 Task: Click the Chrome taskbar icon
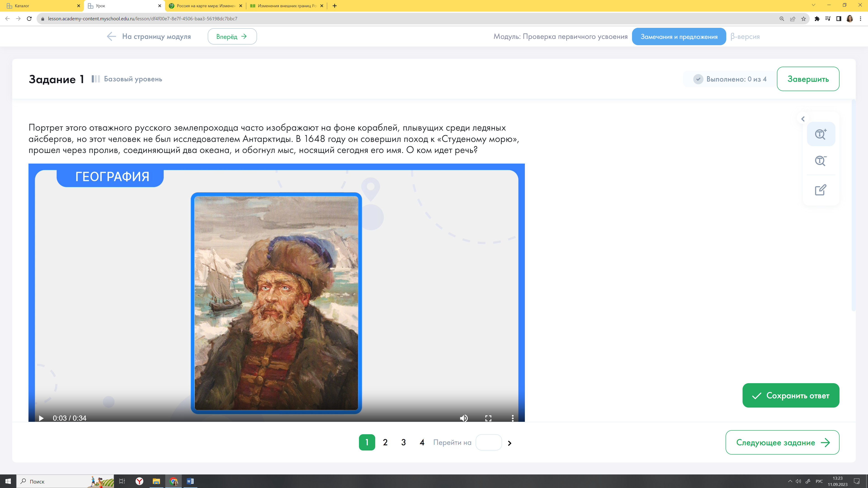click(173, 481)
